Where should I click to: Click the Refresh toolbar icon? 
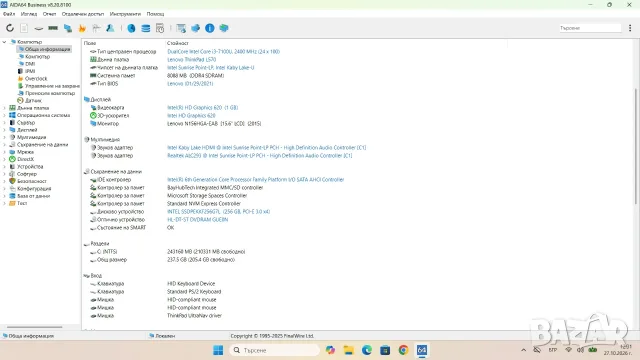tap(10, 28)
